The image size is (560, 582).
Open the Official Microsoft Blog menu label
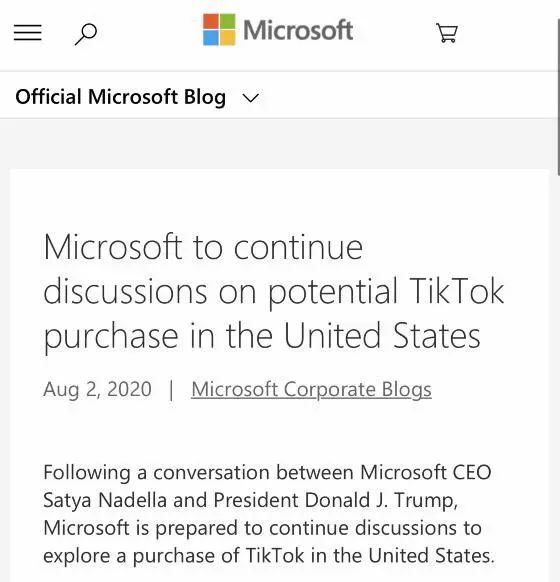(x=121, y=97)
